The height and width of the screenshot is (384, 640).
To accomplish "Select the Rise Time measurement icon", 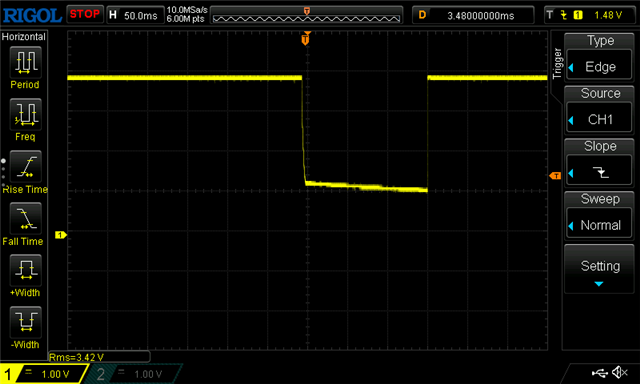I will click(x=25, y=166).
